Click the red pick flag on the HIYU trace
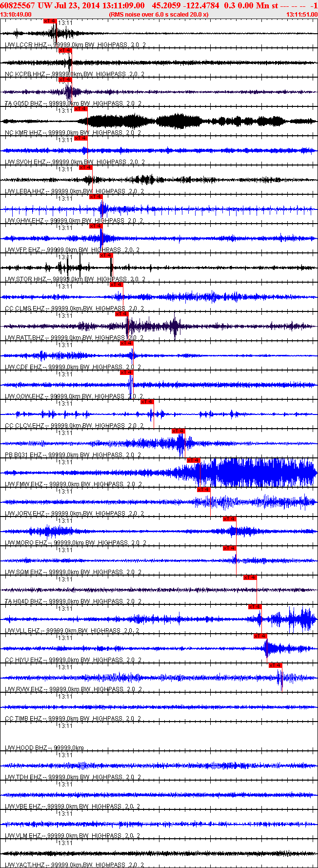Image resolution: width=318 pixels, height=868 pixels. tap(260, 636)
